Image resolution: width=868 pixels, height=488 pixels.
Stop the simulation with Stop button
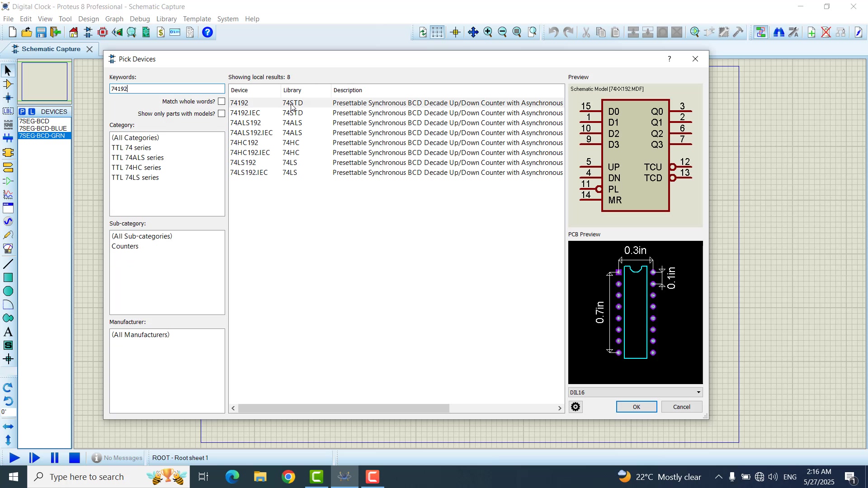point(74,458)
